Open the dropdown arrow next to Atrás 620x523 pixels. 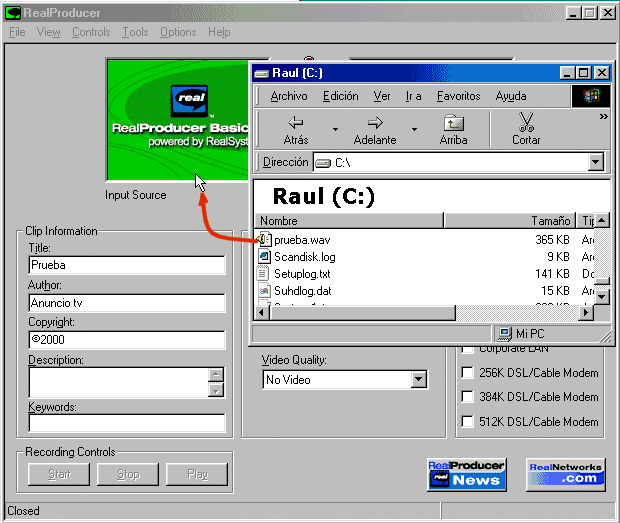pos(335,129)
